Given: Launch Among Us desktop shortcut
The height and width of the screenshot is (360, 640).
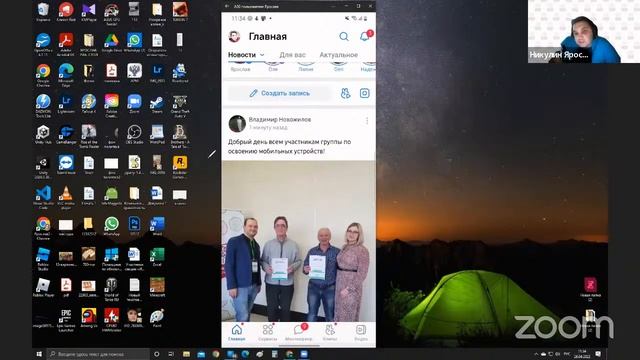Looking at the screenshot, I should [x=89, y=318].
